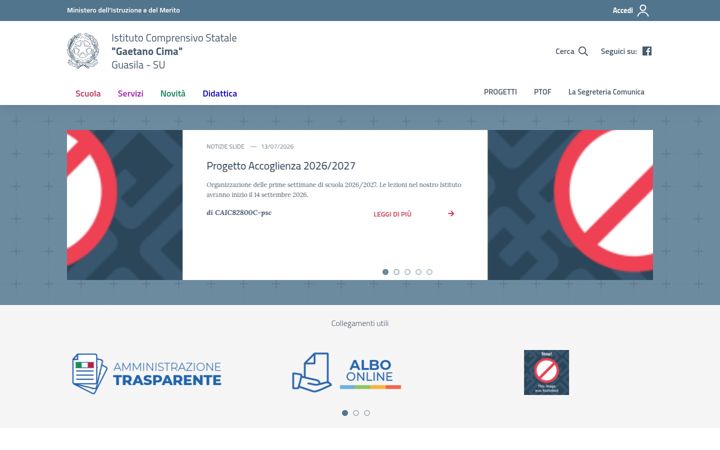Click the Cerca search label

565,51
